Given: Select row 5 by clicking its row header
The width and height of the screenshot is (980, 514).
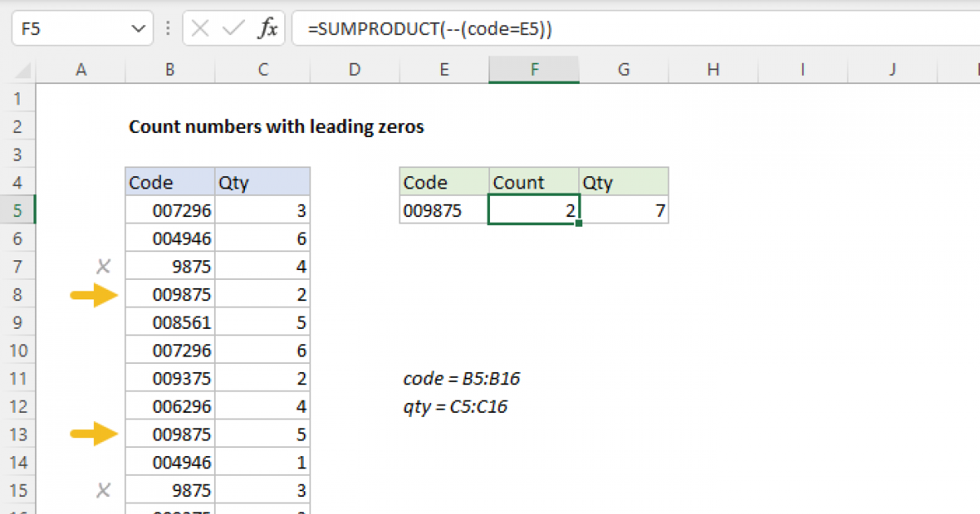Looking at the screenshot, I should [x=18, y=210].
